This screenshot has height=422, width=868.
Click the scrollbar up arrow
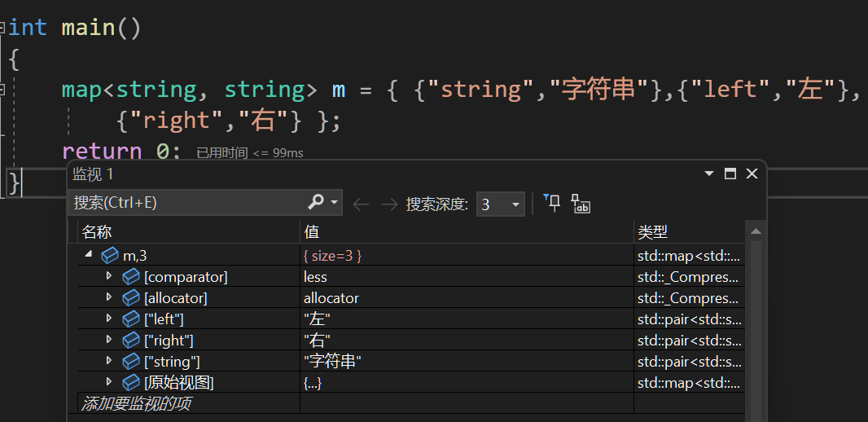(x=755, y=231)
